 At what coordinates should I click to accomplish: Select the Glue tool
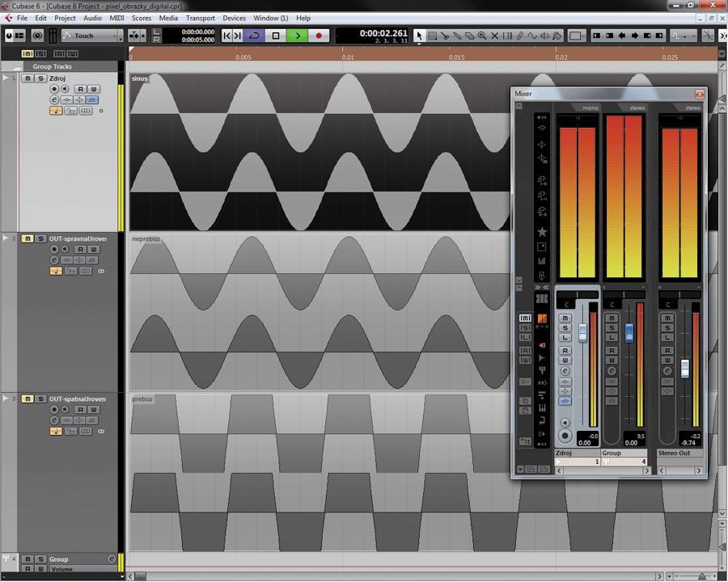point(457,36)
